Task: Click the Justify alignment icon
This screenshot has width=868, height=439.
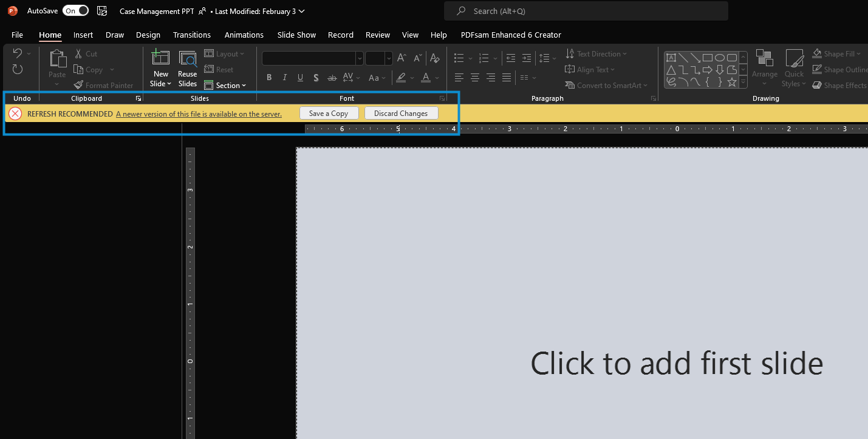Action: [x=507, y=78]
